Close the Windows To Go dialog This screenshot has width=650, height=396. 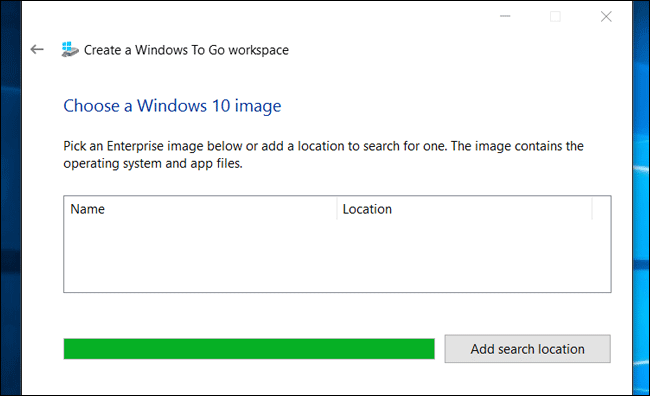[x=606, y=17]
